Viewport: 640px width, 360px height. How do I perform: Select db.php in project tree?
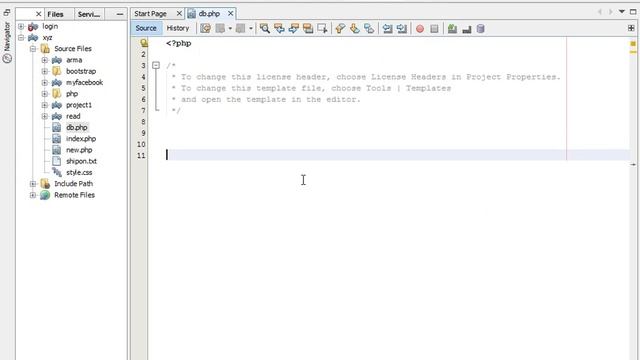pos(77,128)
